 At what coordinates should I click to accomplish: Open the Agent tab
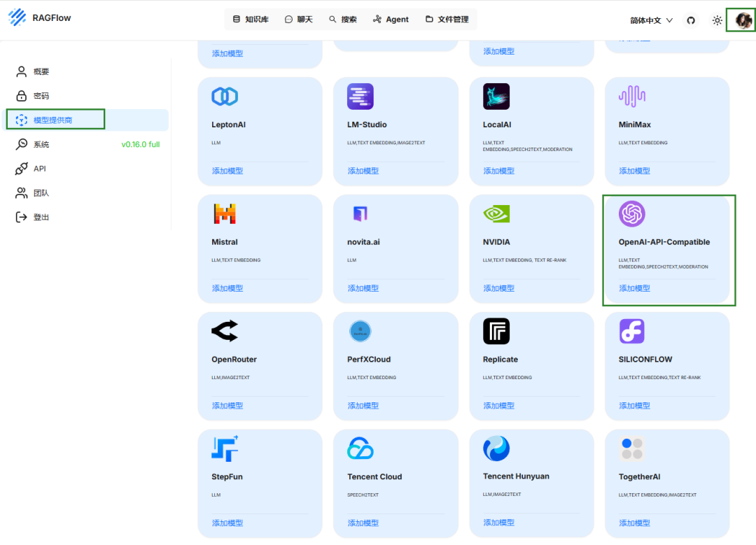391,20
